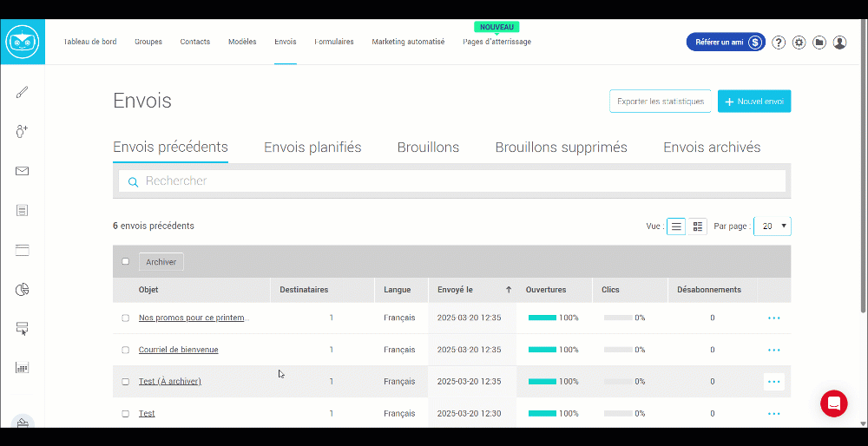Open the help question mark icon
The width and height of the screenshot is (868, 446).
tap(779, 43)
